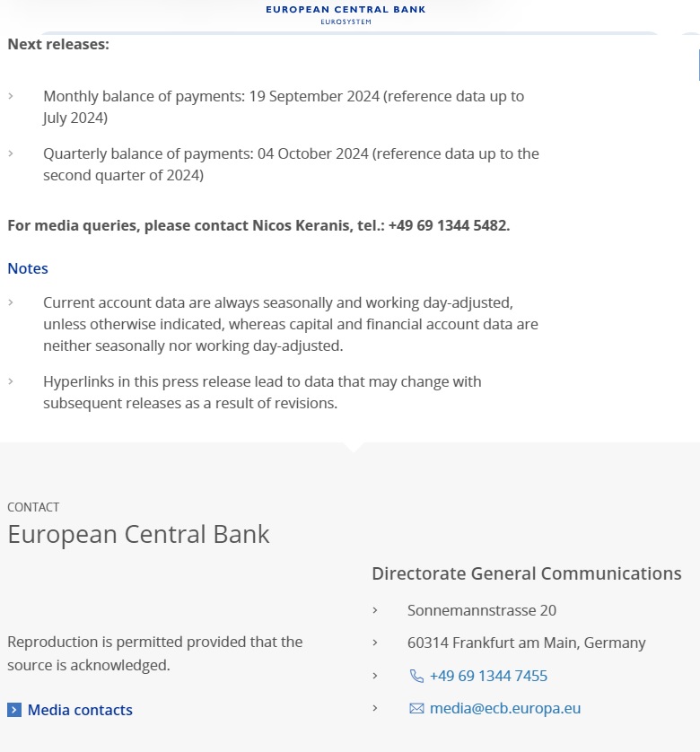Click the chevron bullet next to Sonnemannstrasse 20
This screenshot has height=752, width=700.
tap(375, 610)
